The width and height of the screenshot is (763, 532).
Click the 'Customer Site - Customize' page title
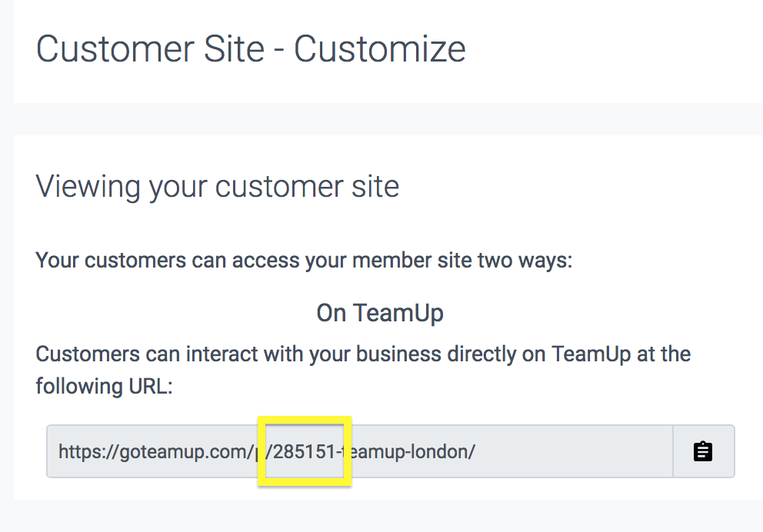251,49
